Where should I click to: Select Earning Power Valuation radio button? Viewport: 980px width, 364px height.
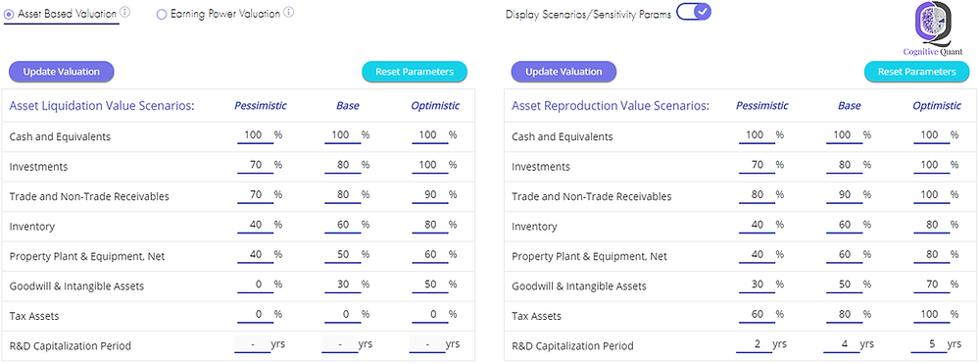pyautogui.click(x=162, y=13)
